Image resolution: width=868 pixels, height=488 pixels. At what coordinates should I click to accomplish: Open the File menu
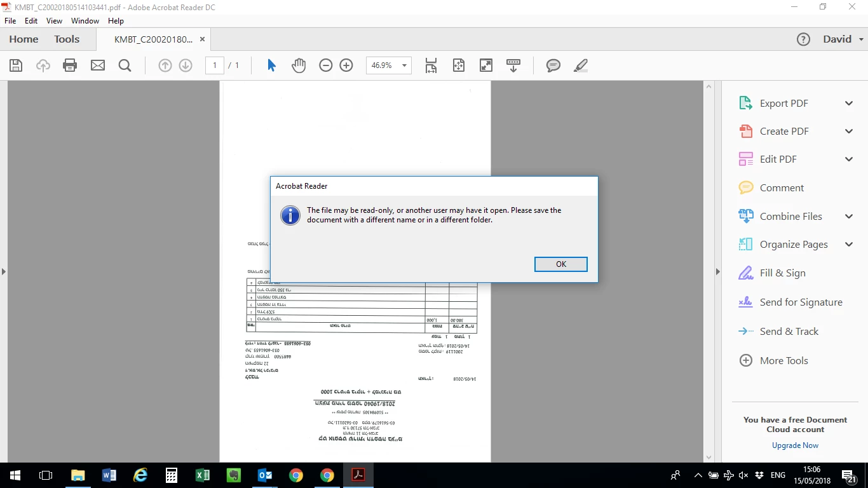(10, 21)
